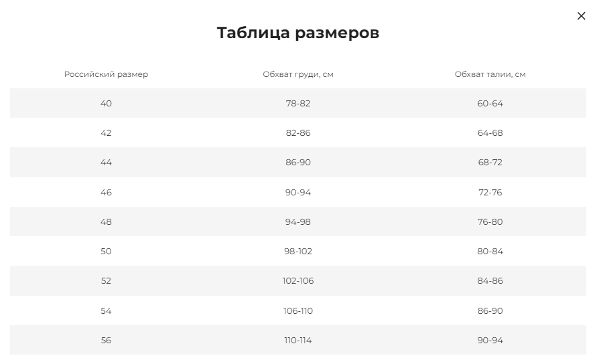Select the 'Российский размер' column header

[x=106, y=74]
